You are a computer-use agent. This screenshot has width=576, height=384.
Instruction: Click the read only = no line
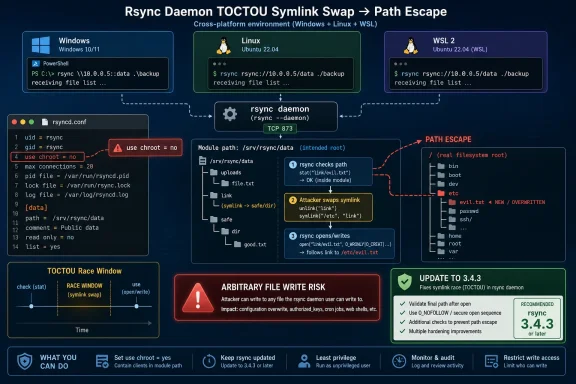[x=50, y=237]
